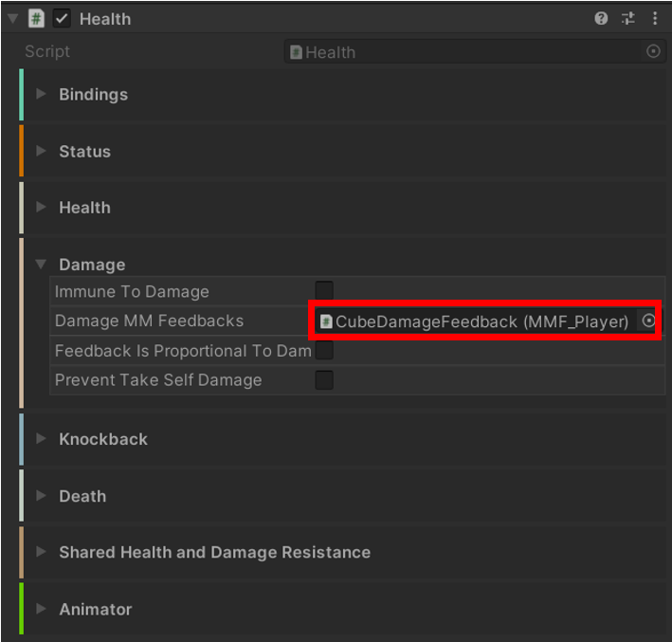This screenshot has height=642, width=672.
Task: Expand the Status section
Action: click(41, 151)
